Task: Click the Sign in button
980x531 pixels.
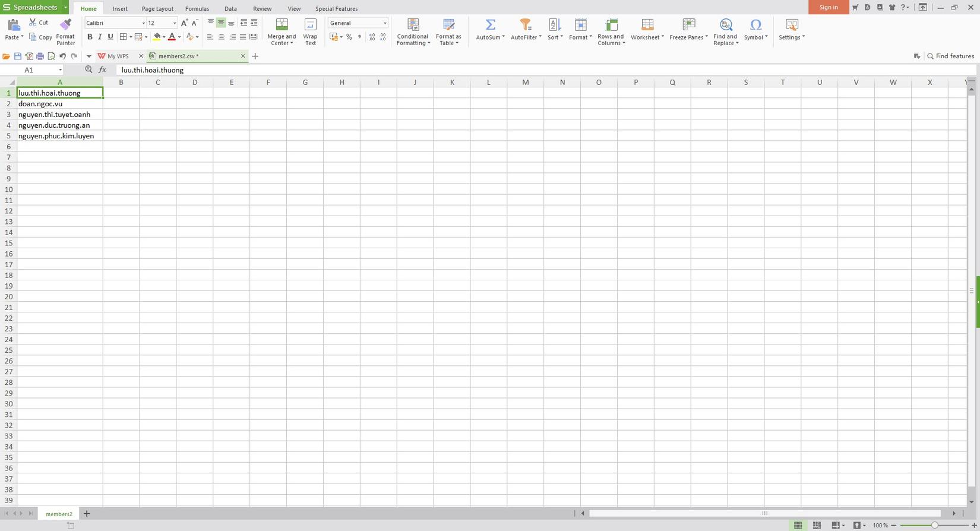Action: point(829,7)
